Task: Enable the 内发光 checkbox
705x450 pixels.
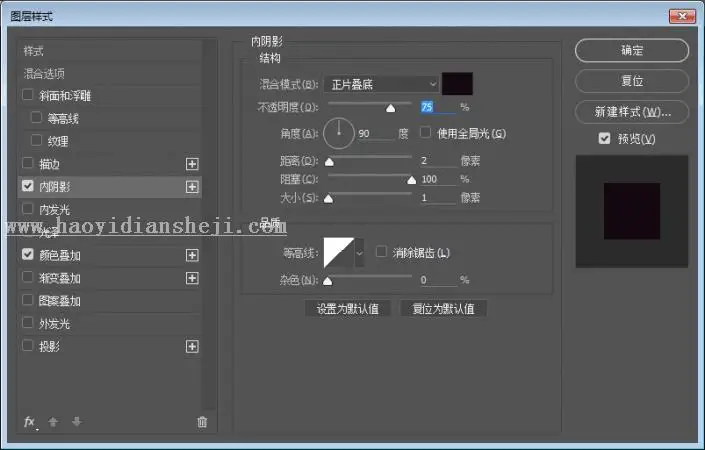Action: click(28, 209)
